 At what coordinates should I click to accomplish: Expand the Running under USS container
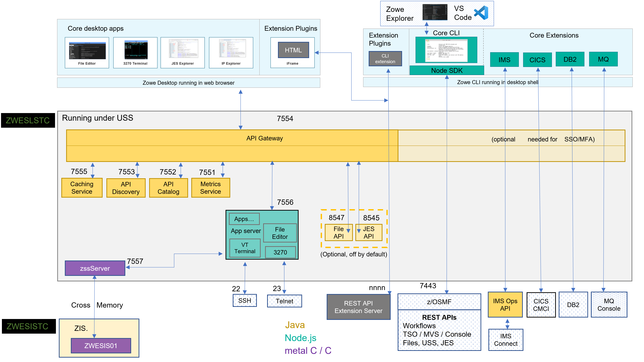tap(97, 118)
